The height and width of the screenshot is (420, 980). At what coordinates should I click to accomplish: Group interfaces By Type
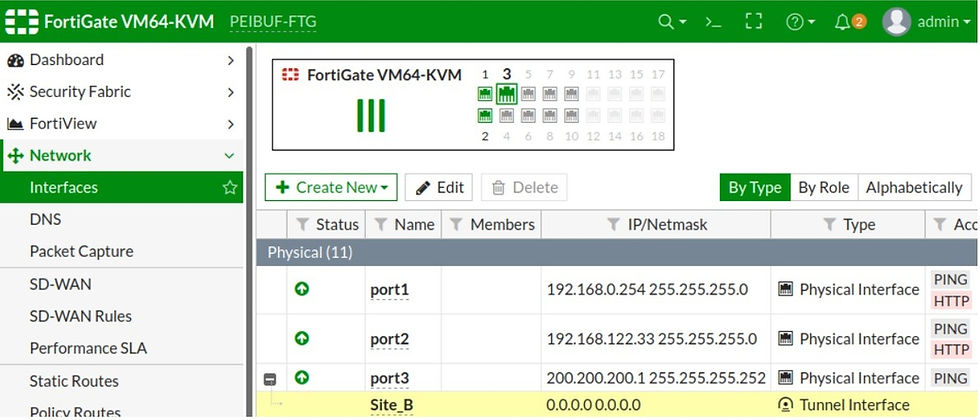click(x=755, y=188)
